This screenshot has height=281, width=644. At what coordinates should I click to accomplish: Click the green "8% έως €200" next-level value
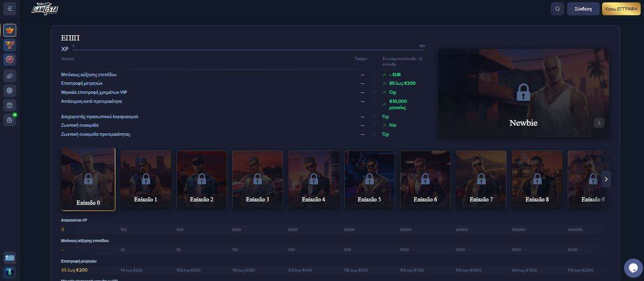click(x=402, y=83)
